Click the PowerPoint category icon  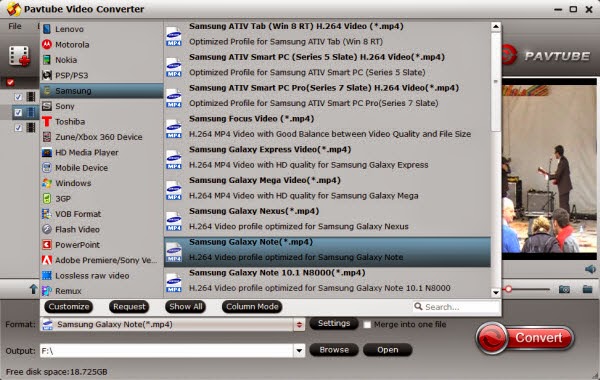[x=47, y=245]
